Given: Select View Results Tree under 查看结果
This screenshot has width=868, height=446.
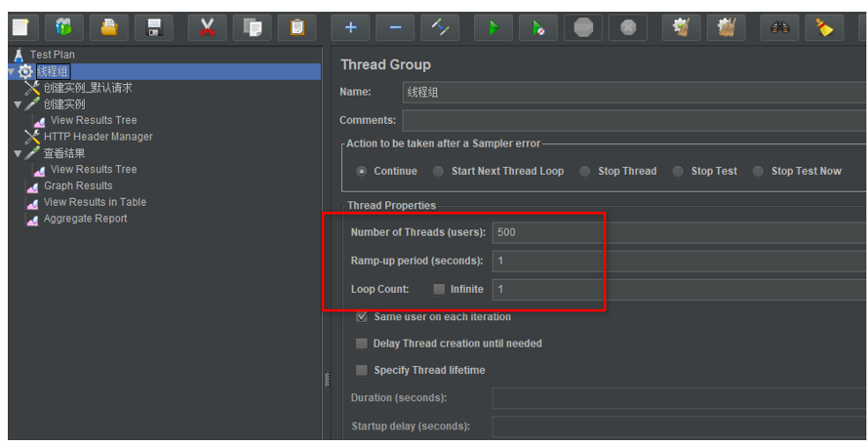Looking at the screenshot, I should coord(94,169).
